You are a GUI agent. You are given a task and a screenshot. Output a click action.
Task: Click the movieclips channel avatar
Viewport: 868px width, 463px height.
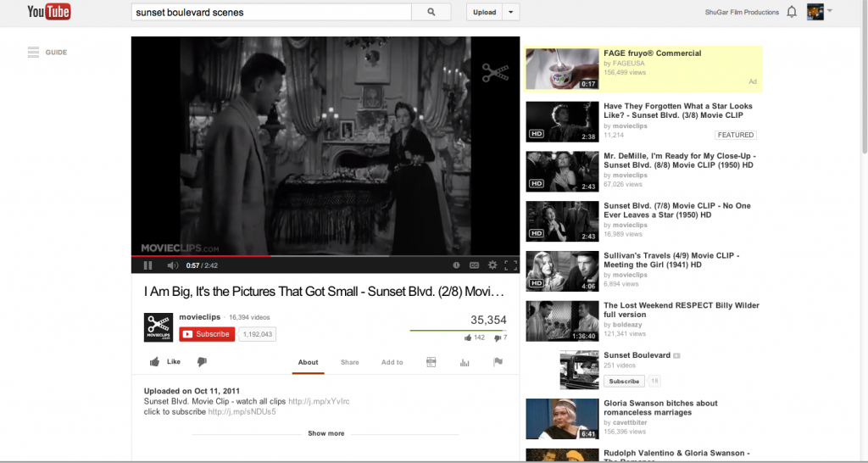[x=159, y=327]
